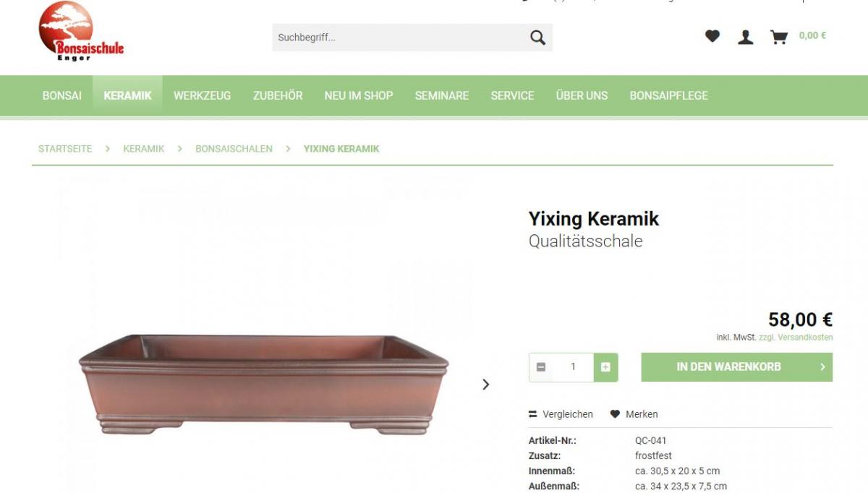Click the search magnifier icon
Image resolution: width=868 pixels, height=493 pixels.
click(537, 38)
